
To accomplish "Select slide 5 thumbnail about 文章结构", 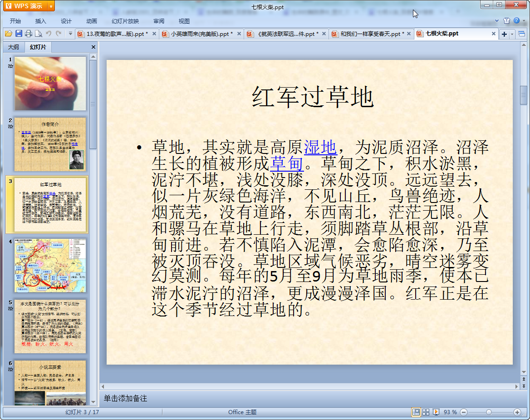I will pos(50,326).
